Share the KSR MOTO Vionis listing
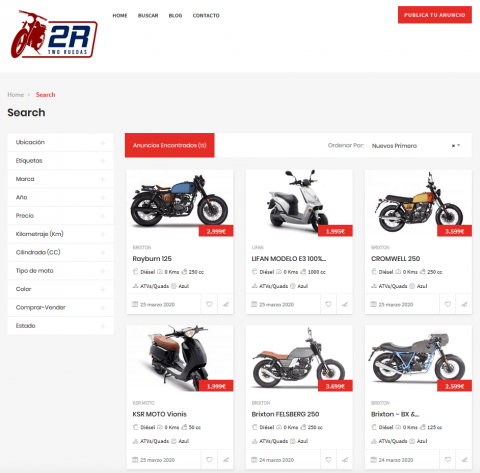 [x=226, y=460]
